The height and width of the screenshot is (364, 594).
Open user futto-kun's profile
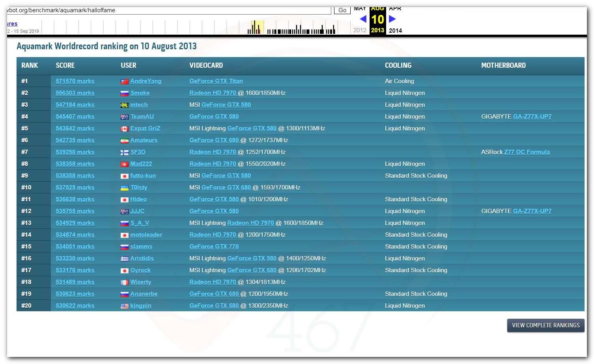pyautogui.click(x=143, y=176)
